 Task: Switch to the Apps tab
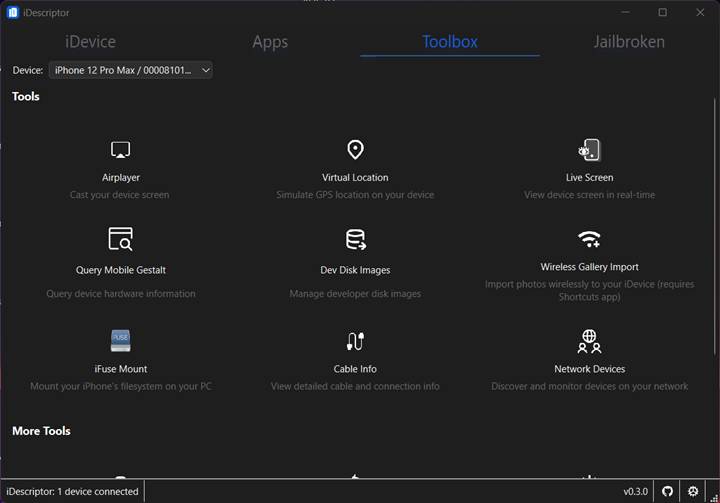270,42
